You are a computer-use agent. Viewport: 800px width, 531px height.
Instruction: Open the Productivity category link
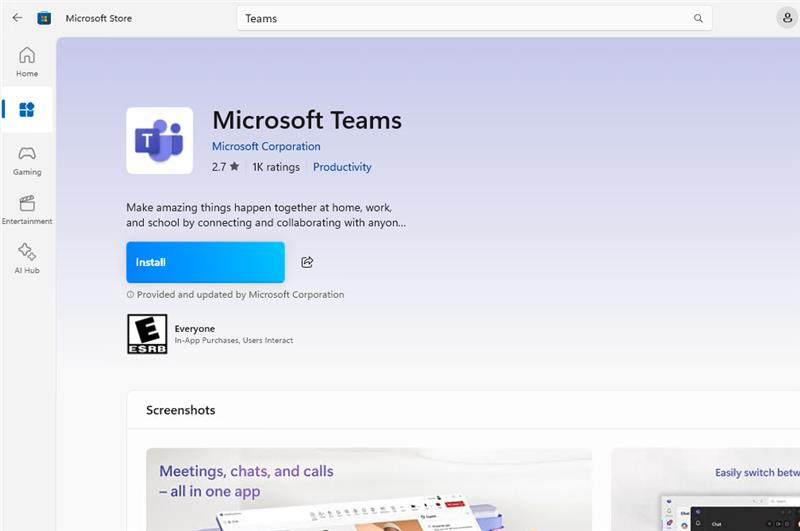click(x=342, y=167)
